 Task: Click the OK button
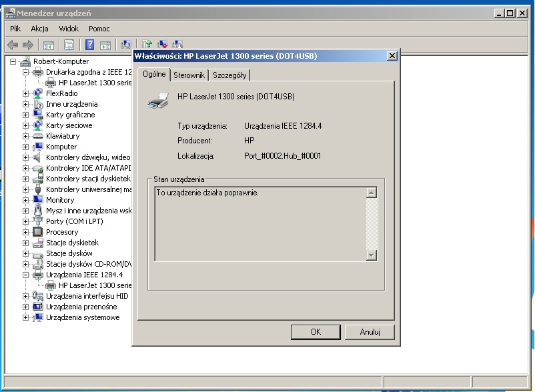click(x=316, y=331)
